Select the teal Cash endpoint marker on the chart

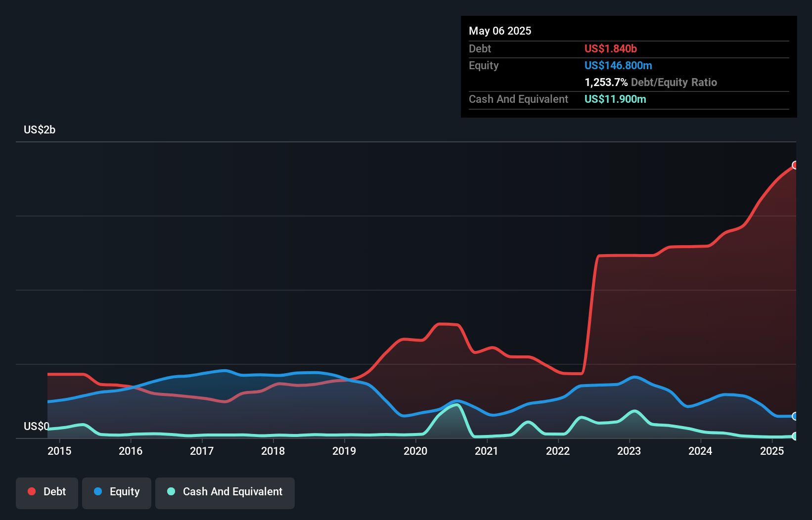[795, 436]
